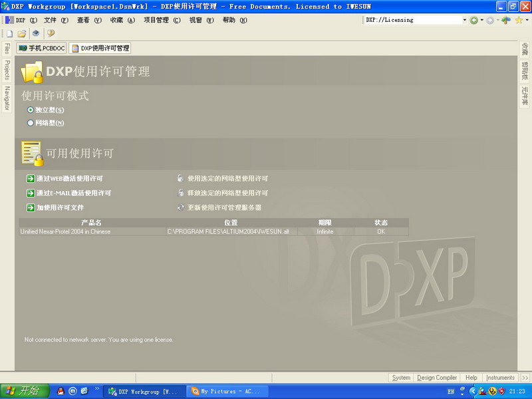Click the 通过WEB激活使用许可 link
Viewport: 532px width, 399px height.
click(70, 178)
